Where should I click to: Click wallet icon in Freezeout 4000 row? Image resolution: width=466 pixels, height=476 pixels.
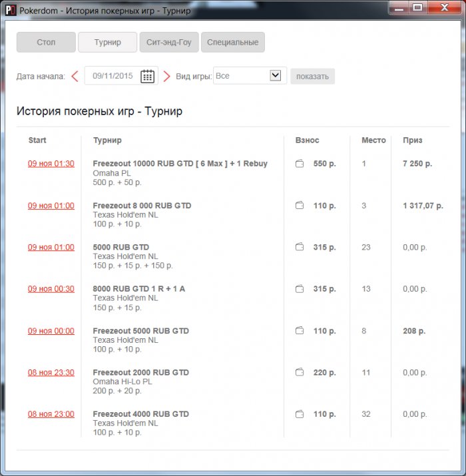[300, 414]
